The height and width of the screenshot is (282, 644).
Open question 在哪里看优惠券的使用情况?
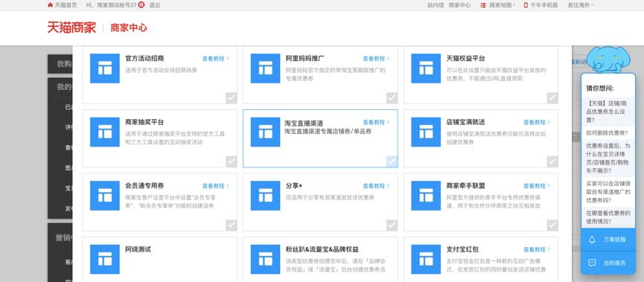[608, 217]
